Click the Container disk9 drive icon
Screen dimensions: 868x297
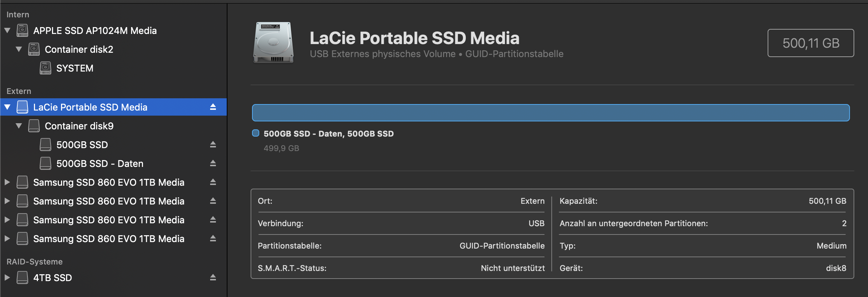pos(34,126)
